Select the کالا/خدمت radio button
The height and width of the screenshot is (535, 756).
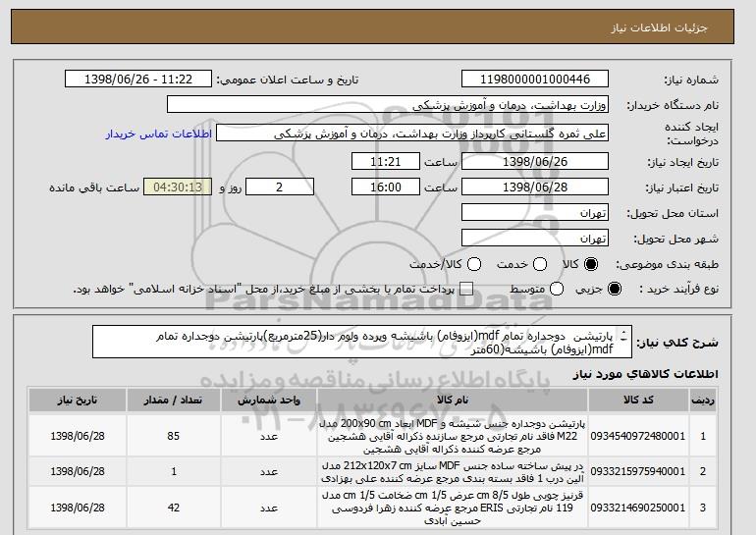(x=474, y=264)
